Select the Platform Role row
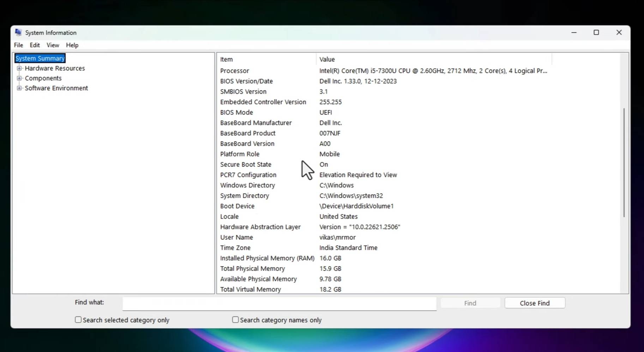This screenshot has width=644, height=352. (x=384, y=154)
